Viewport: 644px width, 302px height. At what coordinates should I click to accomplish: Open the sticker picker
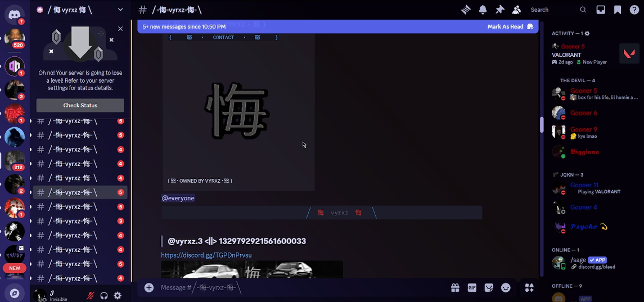[489, 287]
